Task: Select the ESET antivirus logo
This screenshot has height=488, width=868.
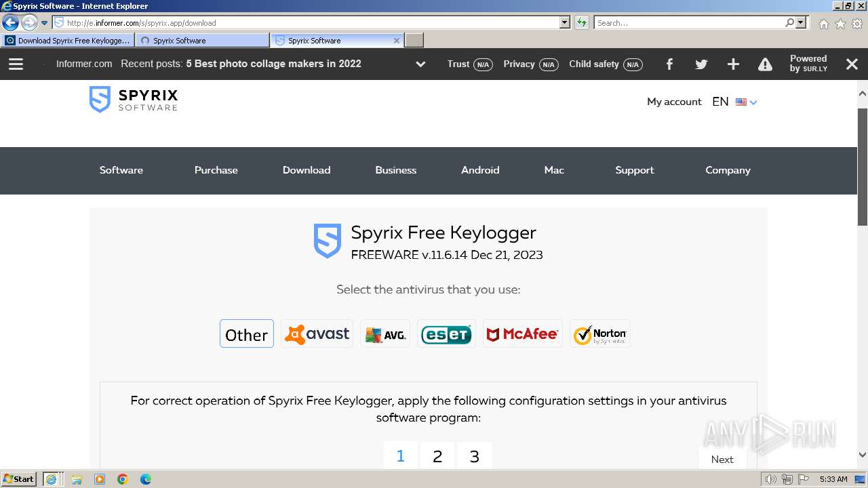Action: pos(446,333)
